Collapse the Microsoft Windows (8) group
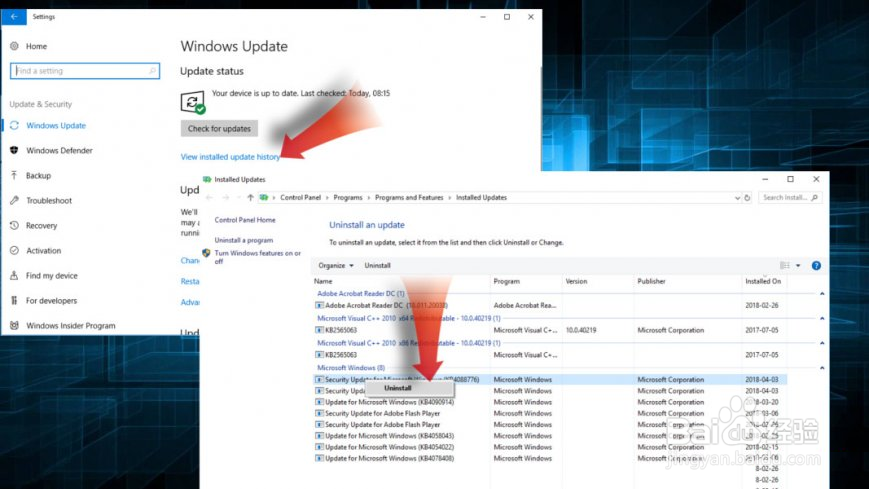869x489 pixels. (822, 368)
